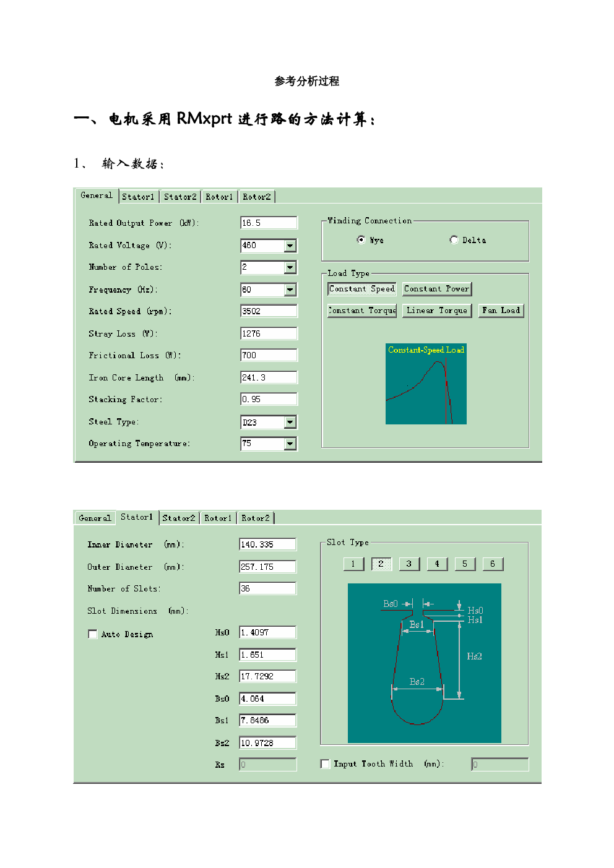Expand the Number of Poles dropdown
The height and width of the screenshot is (868, 614).
[290, 267]
